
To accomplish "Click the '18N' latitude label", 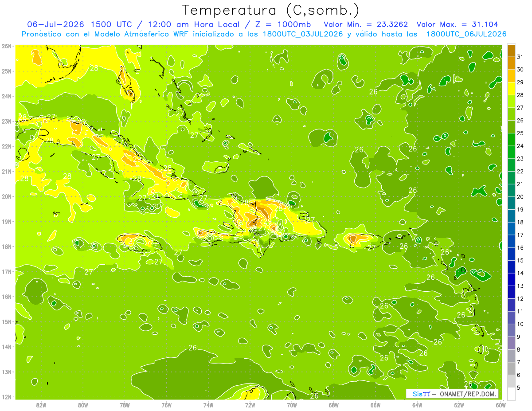I will [x=6, y=247].
